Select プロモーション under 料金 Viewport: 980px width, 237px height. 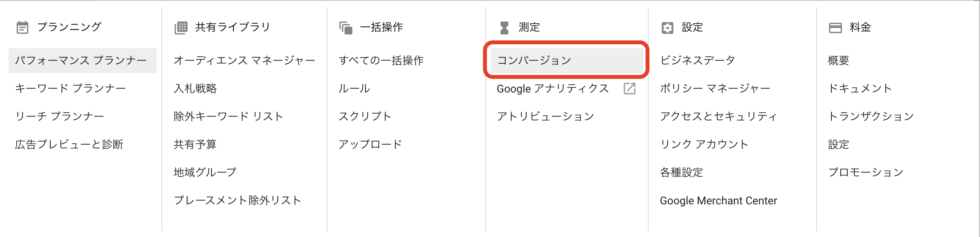866,172
